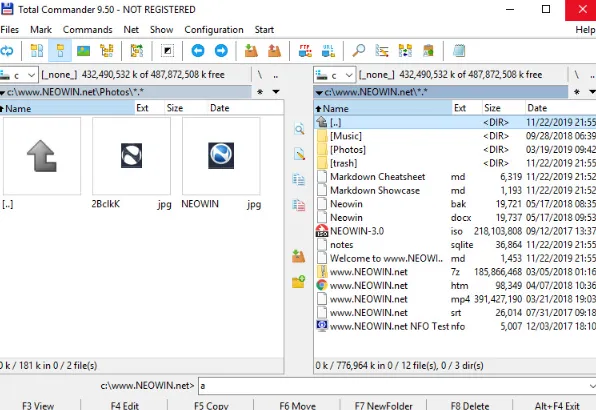Screen dimensions: 596x410
Task: Open right panel favorites asterisk button
Action: (577, 92)
